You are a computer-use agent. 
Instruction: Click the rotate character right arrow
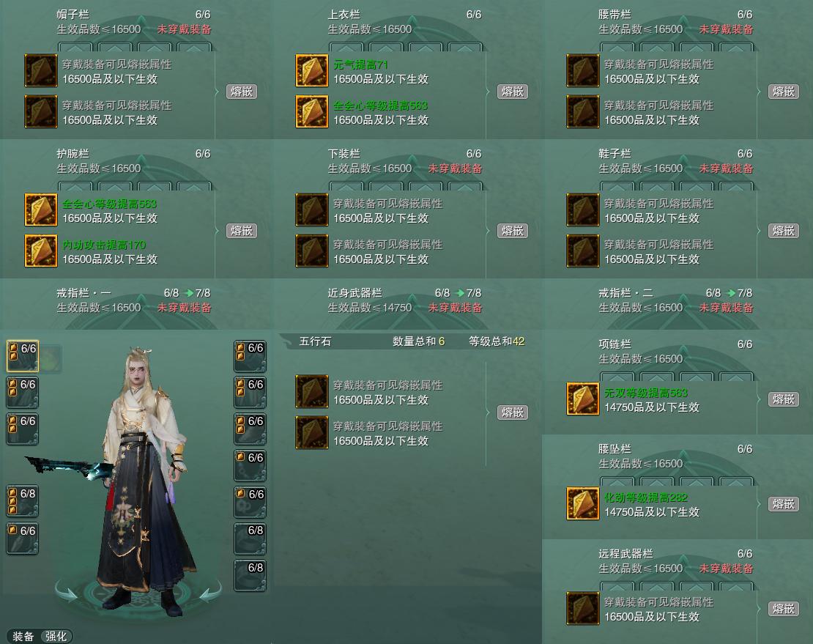(210, 591)
